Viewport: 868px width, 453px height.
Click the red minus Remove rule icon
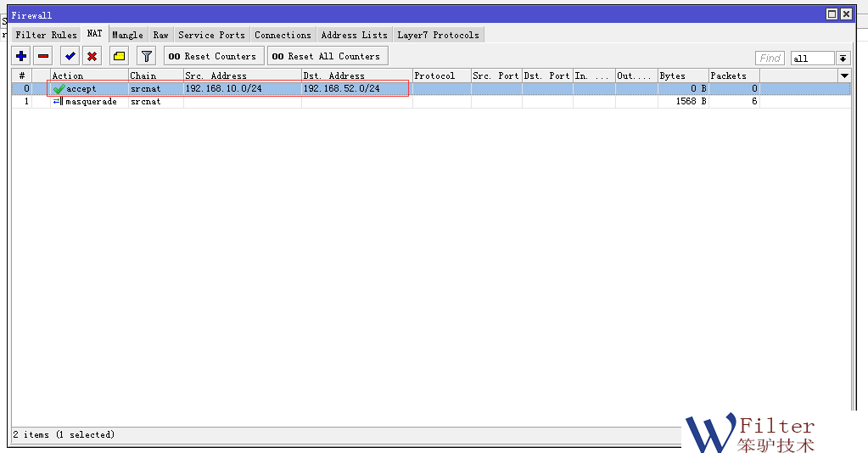click(x=44, y=56)
